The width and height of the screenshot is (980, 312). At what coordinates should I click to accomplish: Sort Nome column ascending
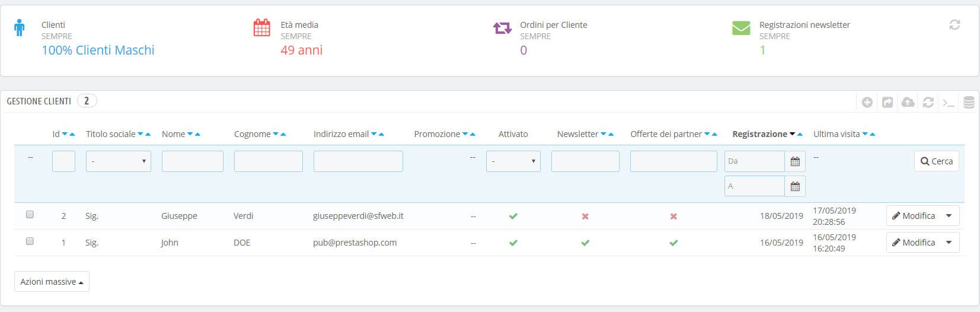pyautogui.click(x=197, y=134)
